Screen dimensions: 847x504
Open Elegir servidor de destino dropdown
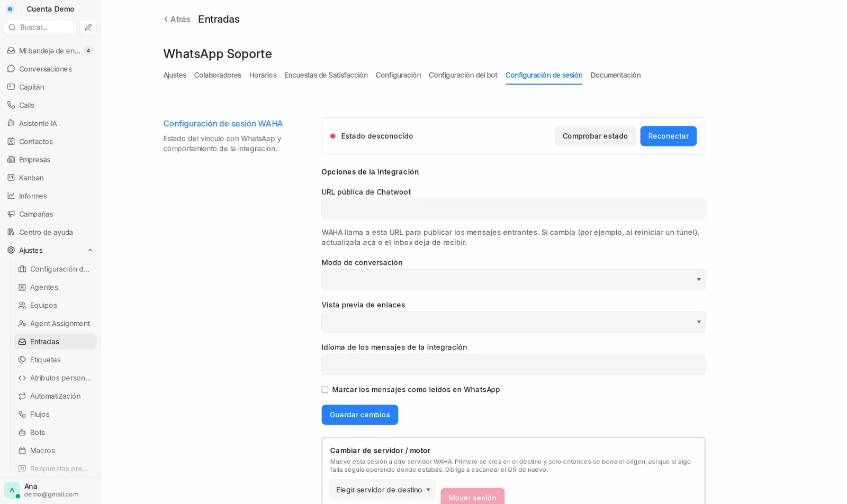(x=382, y=490)
